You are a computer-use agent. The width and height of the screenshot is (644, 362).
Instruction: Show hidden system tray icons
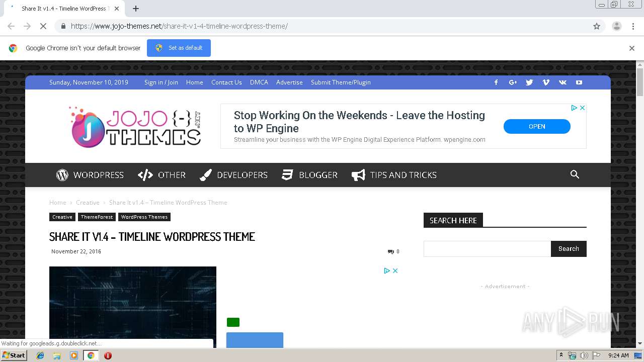click(x=561, y=355)
